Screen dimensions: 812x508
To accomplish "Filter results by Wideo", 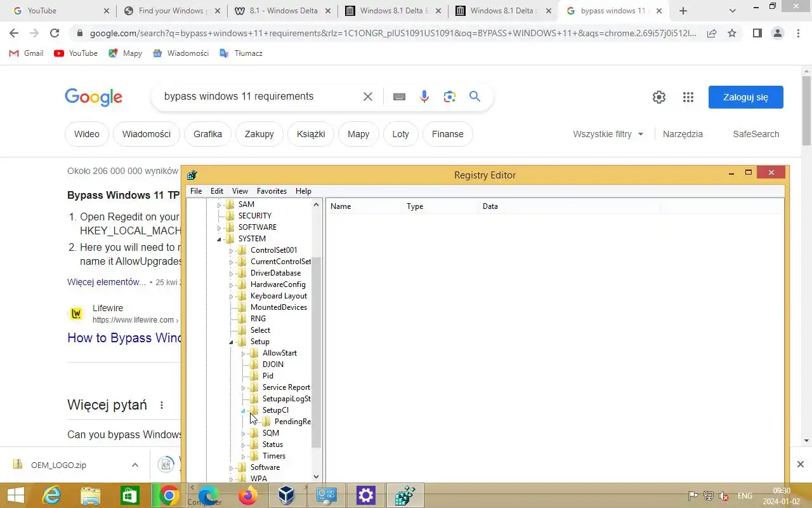I will pyautogui.click(x=87, y=134).
